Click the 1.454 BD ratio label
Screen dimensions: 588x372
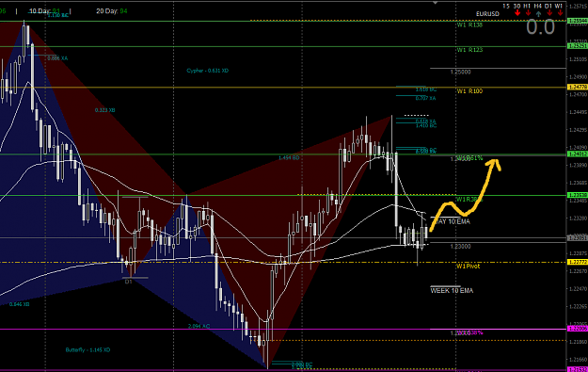[289, 158]
